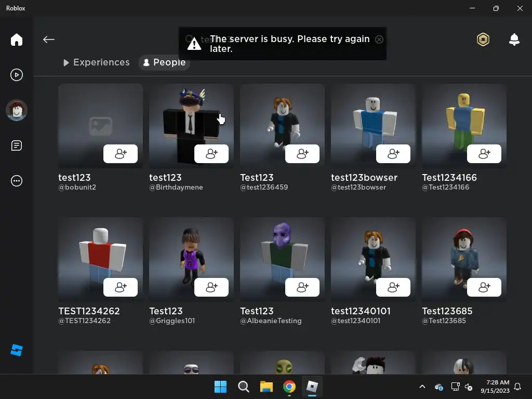The width and height of the screenshot is (532, 399).
Task: Select the People tab
Action: [164, 62]
